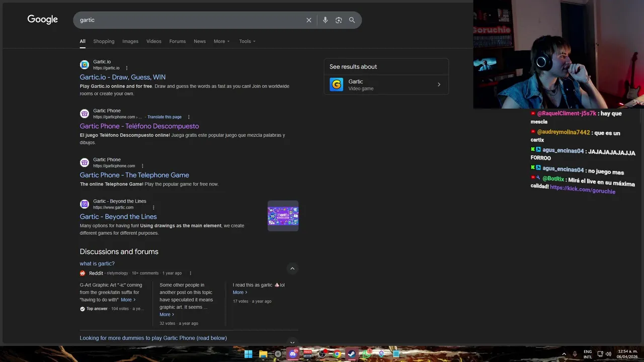Switch to the Images tab
644x362 pixels.
click(130, 41)
